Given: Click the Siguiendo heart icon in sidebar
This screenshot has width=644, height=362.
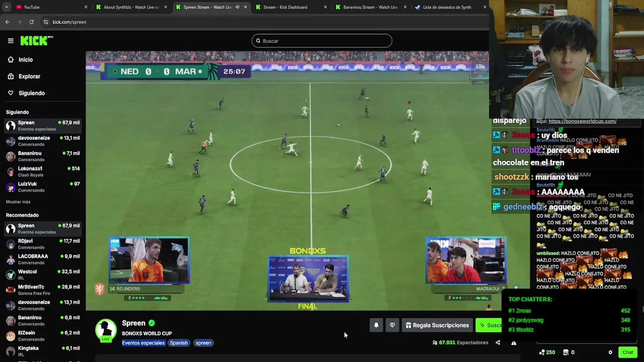Looking at the screenshot, I should tap(11, 93).
